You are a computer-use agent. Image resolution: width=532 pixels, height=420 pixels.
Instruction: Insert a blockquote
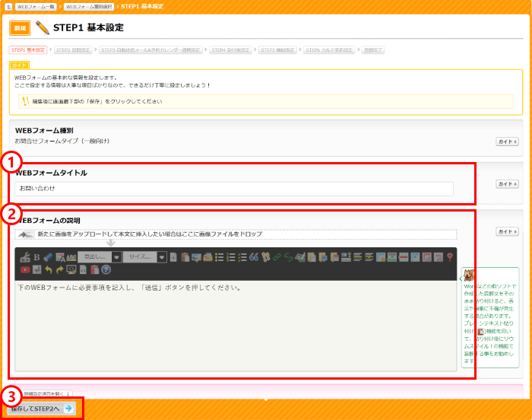coord(254,257)
